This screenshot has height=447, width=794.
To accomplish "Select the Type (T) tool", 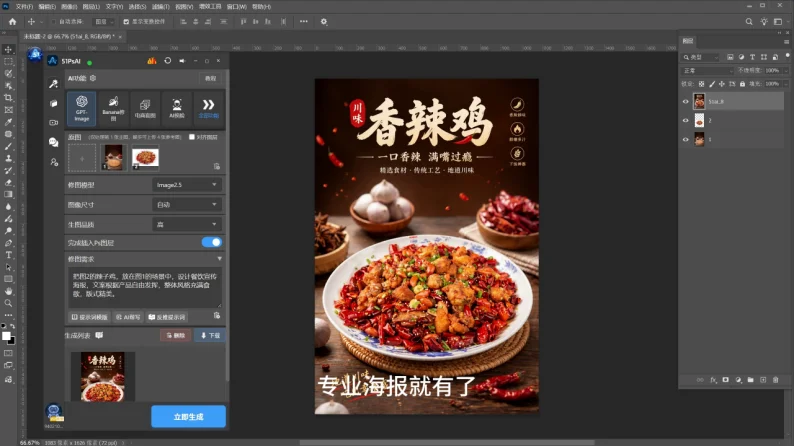I will (x=8, y=255).
